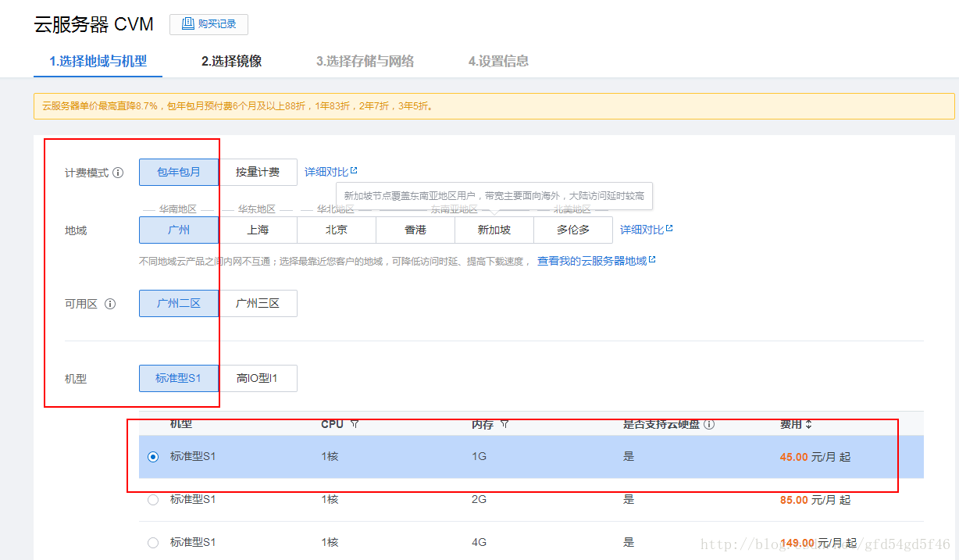Open 查看我的云服务器地域 link

coord(597,261)
